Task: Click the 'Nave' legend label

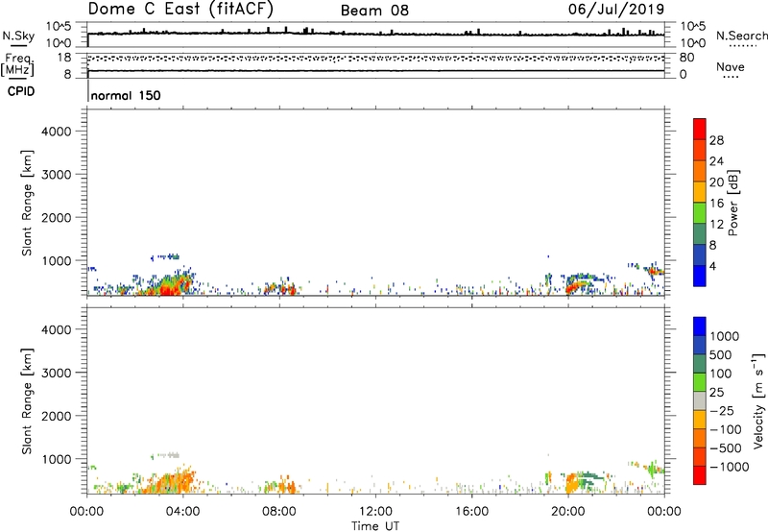Action: [x=731, y=67]
